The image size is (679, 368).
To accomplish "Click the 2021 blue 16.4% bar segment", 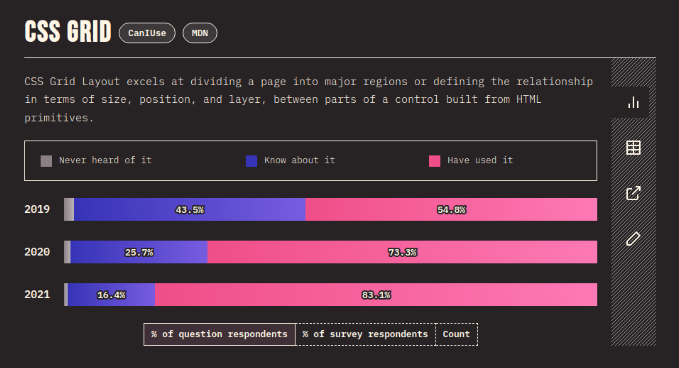I will coord(111,294).
